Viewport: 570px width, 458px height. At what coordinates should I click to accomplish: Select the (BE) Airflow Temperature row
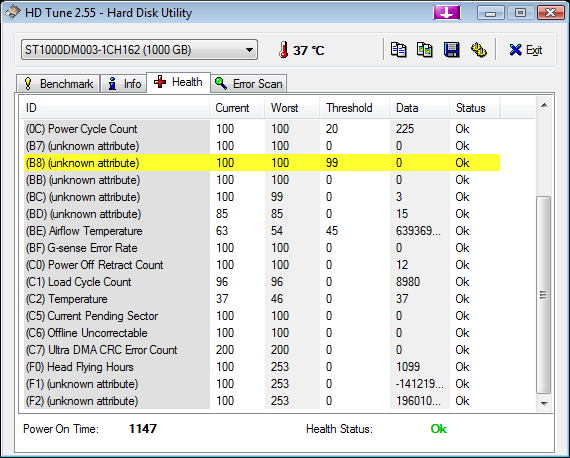point(262,231)
